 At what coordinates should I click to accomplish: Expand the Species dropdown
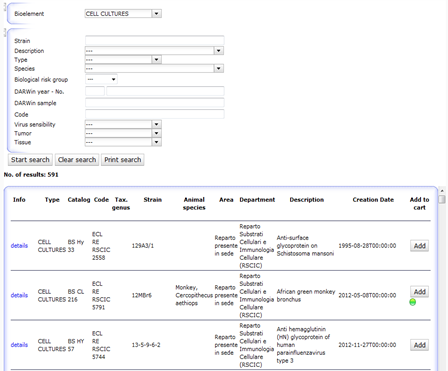click(x=154, y=69)
